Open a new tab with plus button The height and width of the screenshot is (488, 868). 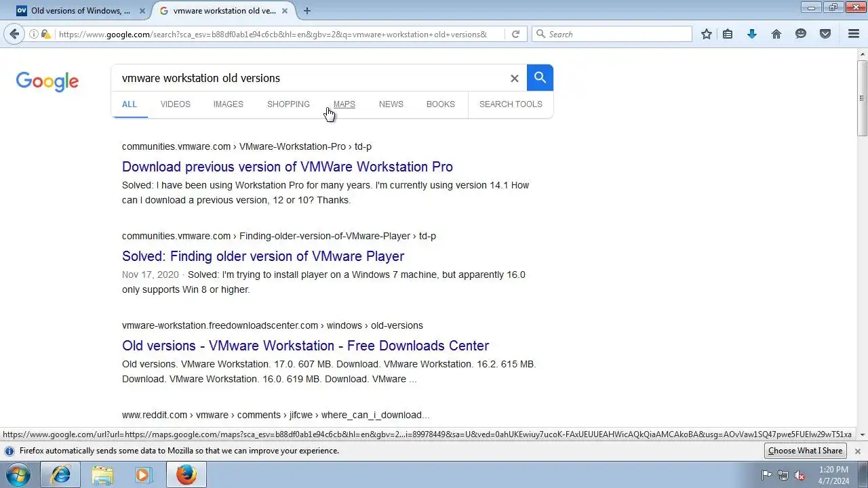point(307,11)
